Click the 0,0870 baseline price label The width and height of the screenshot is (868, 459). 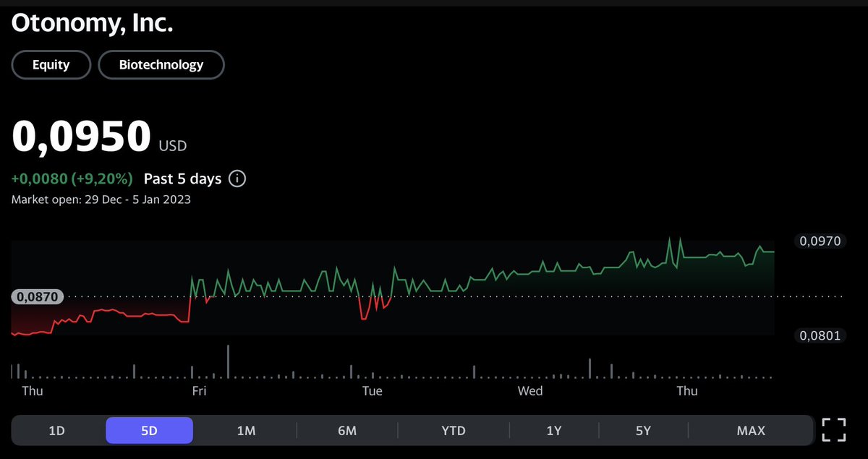point(39,296)
